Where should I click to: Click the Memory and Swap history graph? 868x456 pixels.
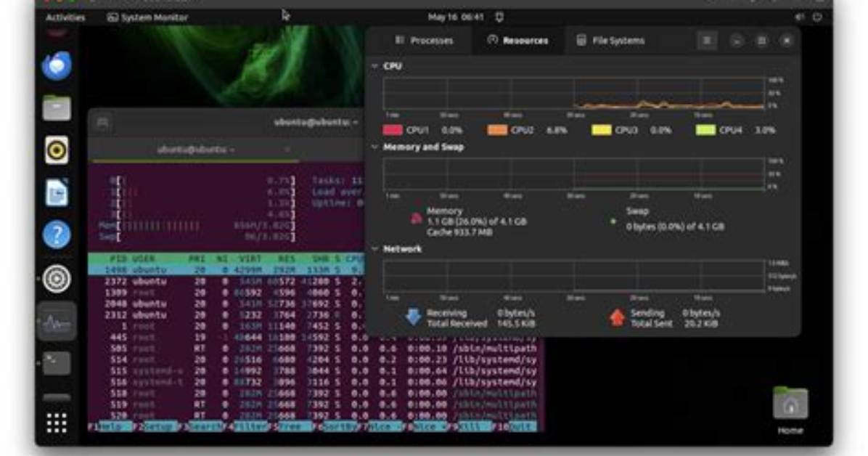[x=573, y=174]
